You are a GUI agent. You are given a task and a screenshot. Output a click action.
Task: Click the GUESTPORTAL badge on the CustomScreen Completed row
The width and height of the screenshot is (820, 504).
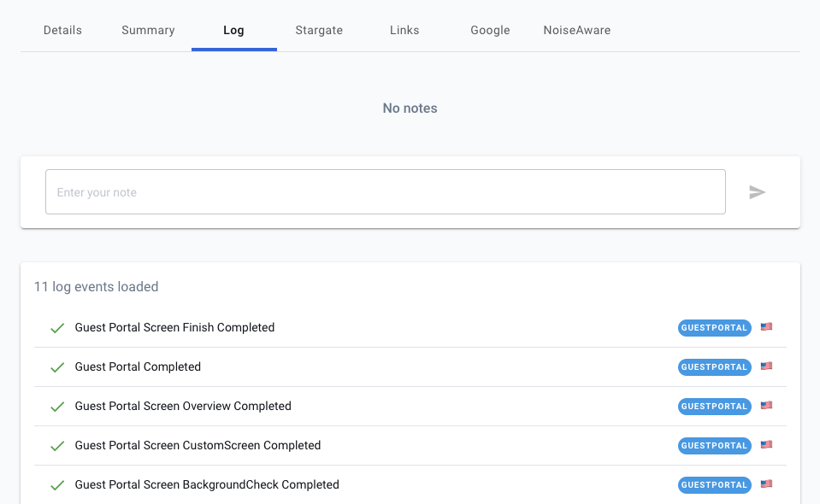(x=714, y=445)
